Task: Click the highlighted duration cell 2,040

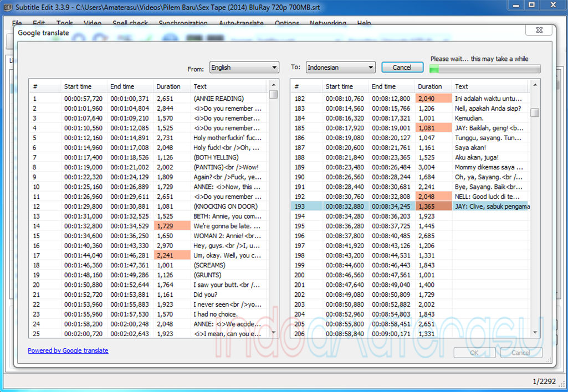Action: tap(433, 99)
